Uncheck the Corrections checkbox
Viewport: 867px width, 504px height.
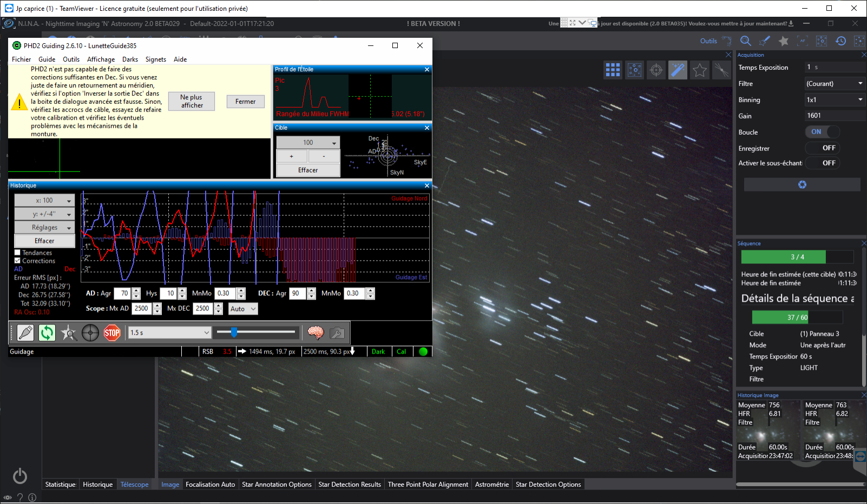[17, 261]
